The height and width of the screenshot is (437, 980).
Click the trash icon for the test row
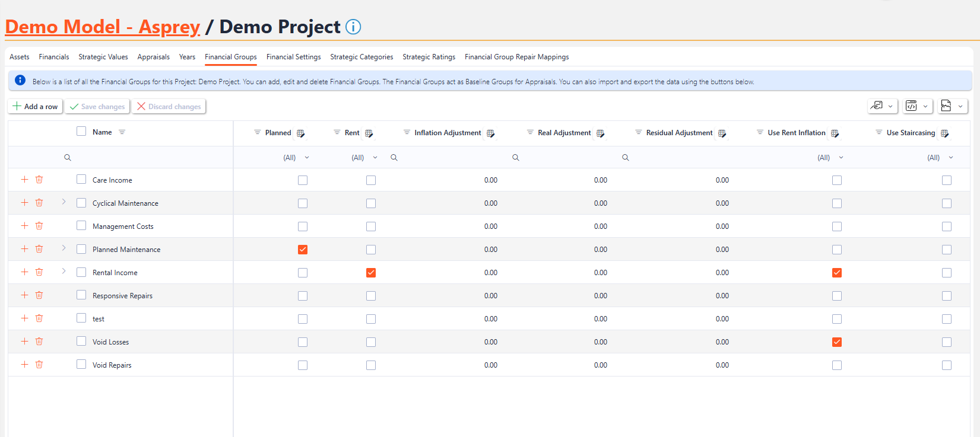pyautogui.click(x=39, y=318)
